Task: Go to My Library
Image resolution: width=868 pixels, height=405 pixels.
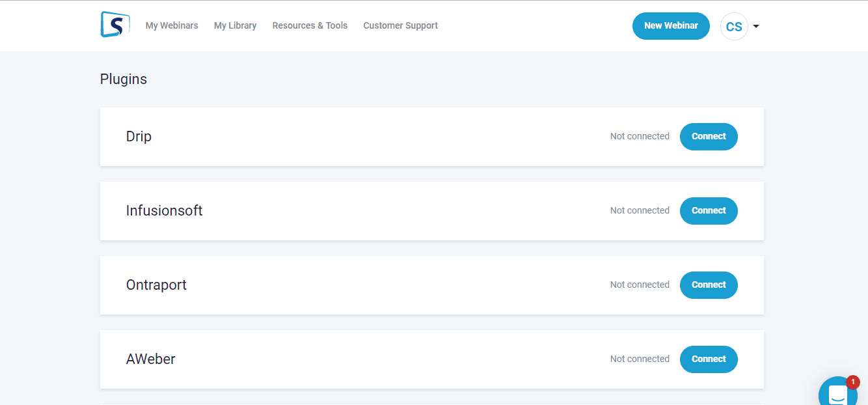Action: (235, 25)
